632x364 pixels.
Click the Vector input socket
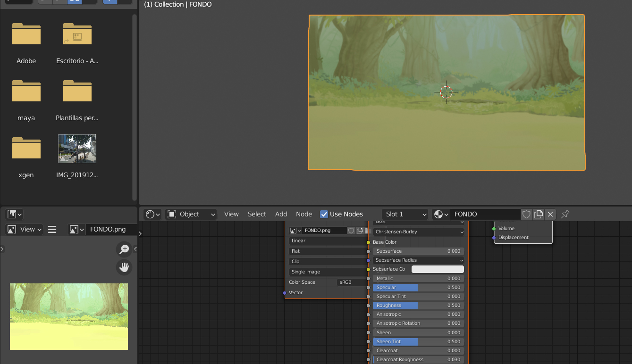pos(285,293)
